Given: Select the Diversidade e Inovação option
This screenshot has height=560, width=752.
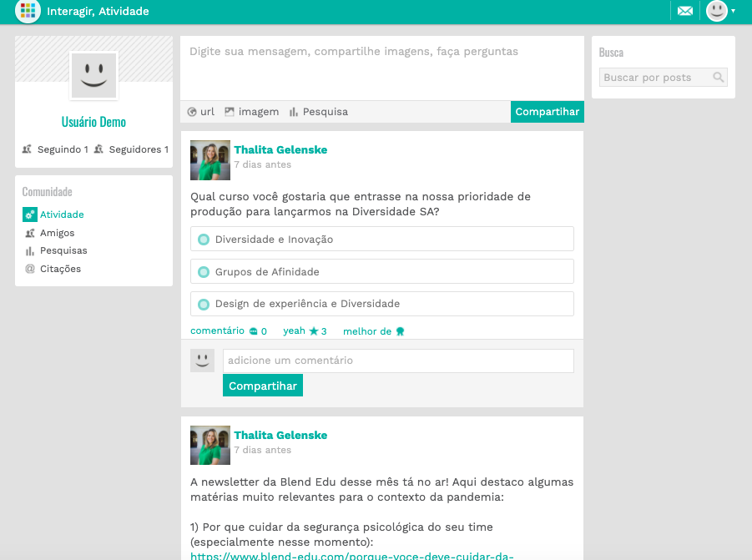Looking at the screenshot, I should click(203, 240).
